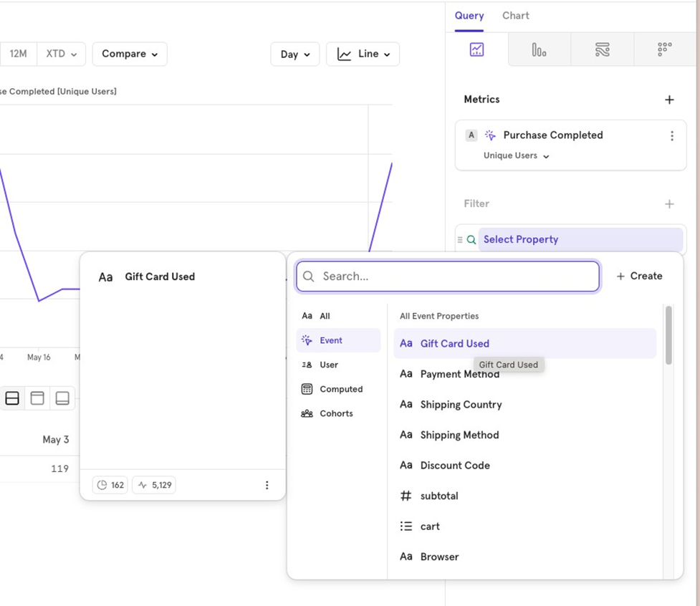Expand the Day granularity dropdown
Image resolution: width=700 pixels, height=606 pixels.
[x=295, y=54]
